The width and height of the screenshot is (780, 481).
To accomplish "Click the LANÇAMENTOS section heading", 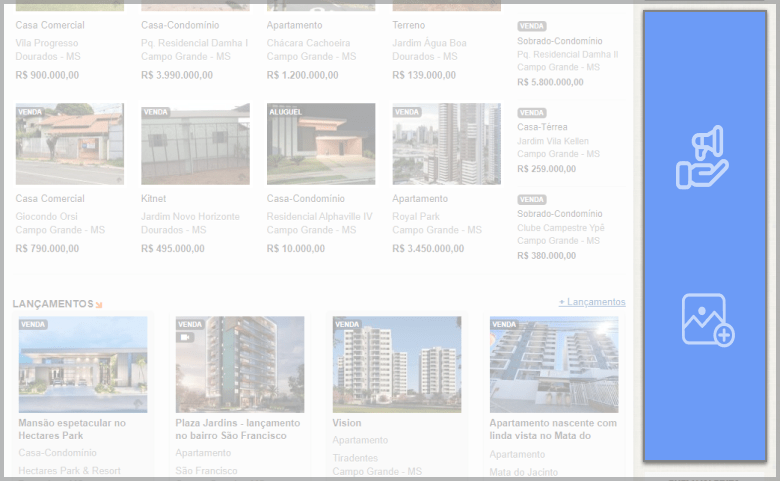I will coord(53,303).
